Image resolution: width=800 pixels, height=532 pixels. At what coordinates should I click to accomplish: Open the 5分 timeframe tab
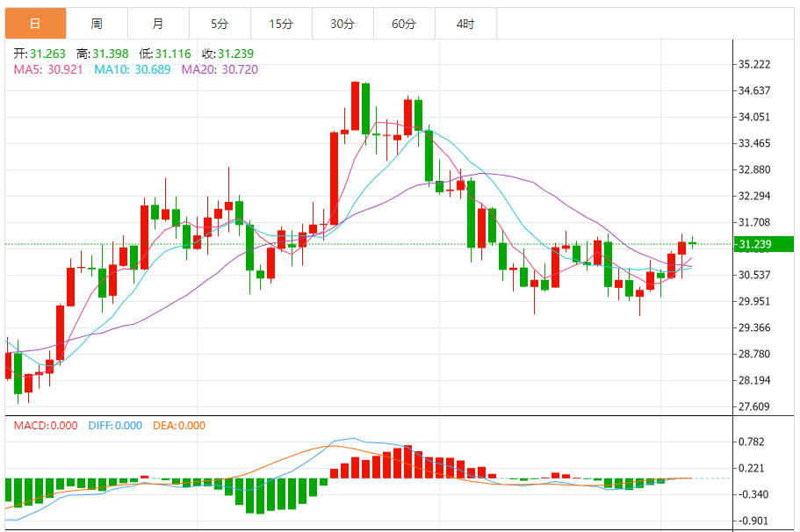[220, 24]
